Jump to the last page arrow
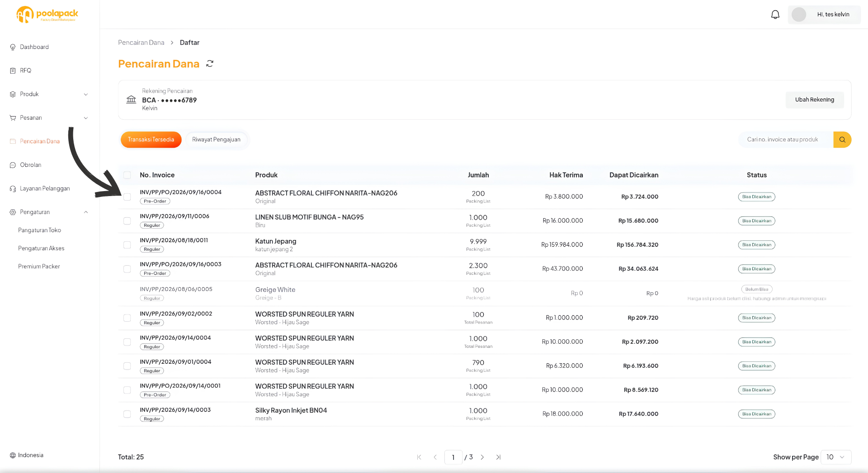Viewport: 868px width, 473px height. pos(498,457)
